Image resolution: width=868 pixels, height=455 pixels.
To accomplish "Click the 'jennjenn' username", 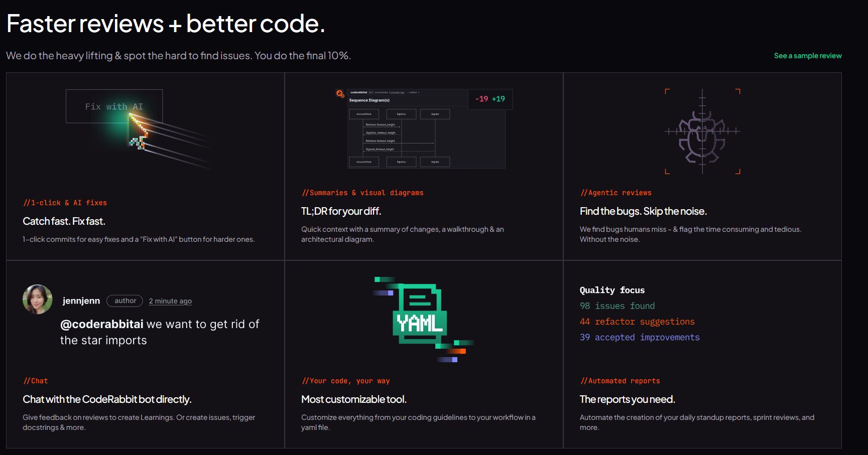I will [x=81, y=300].
